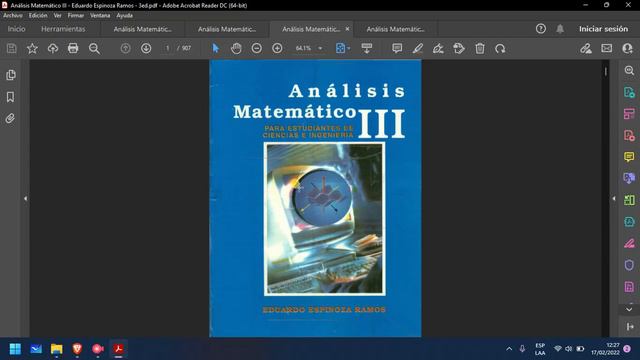The image size is (640, 360).
Task: Open the Brave browser from the taskbar
Action: pos(77,349)
